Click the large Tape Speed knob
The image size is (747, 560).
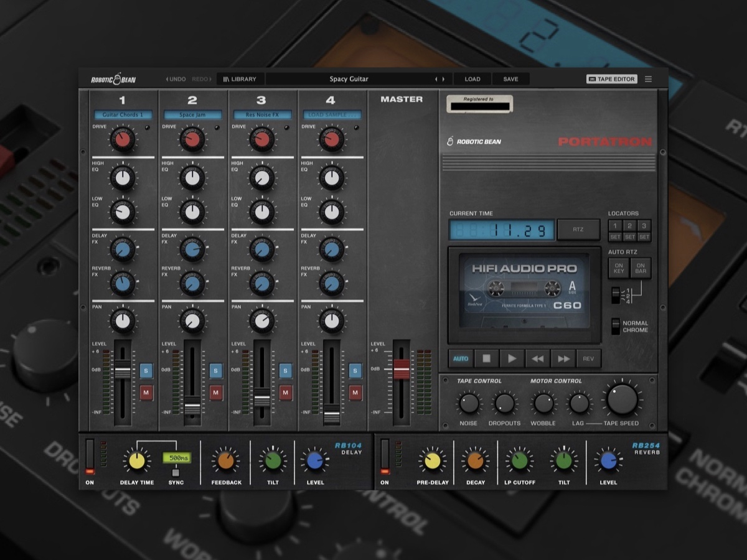[622, 399]
